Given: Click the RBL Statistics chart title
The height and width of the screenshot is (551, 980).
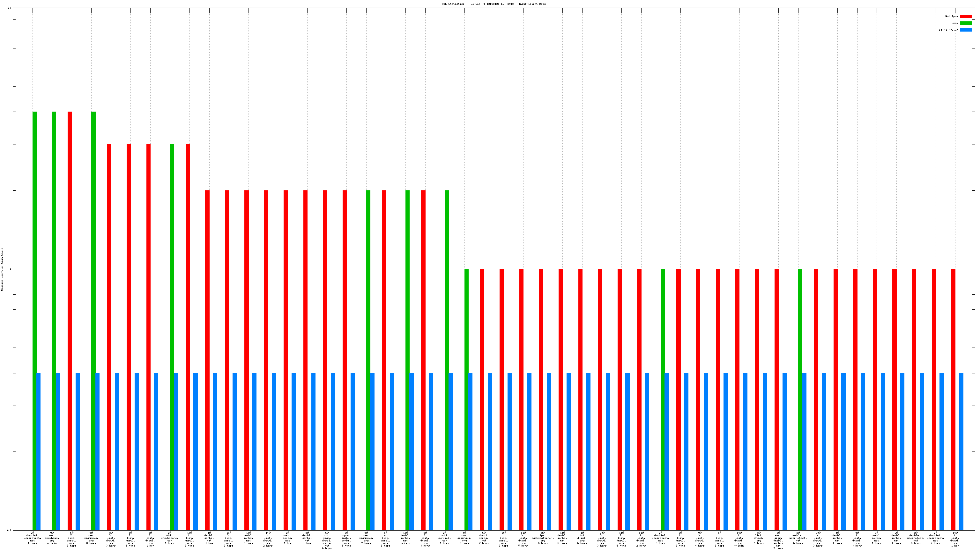Looking at the screenshot, I should coord(494,4).
